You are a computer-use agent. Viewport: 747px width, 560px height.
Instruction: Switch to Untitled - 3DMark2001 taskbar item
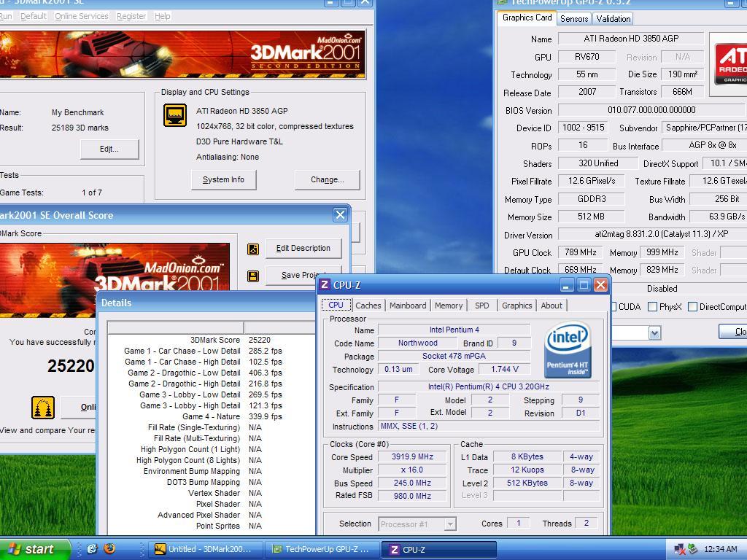click(x=205, y=549)
